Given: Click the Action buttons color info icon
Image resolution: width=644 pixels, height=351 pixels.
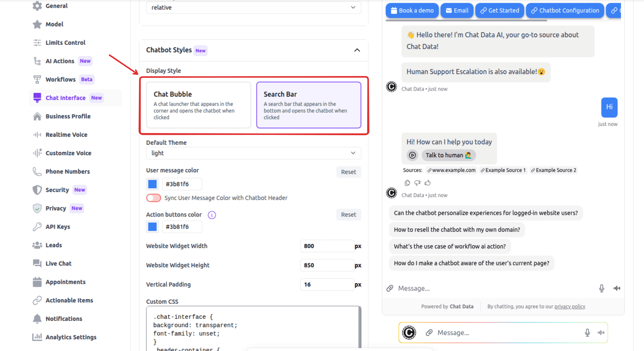Looking at the screenshot, I should pyautogui.click(x=211, y=215).
